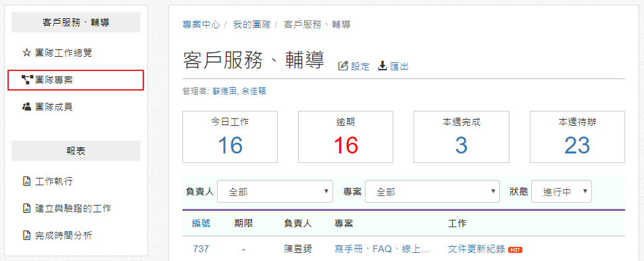The image size is (644, 261).
Task: Click the download icon beside 匯出
Action: (382, 66)
